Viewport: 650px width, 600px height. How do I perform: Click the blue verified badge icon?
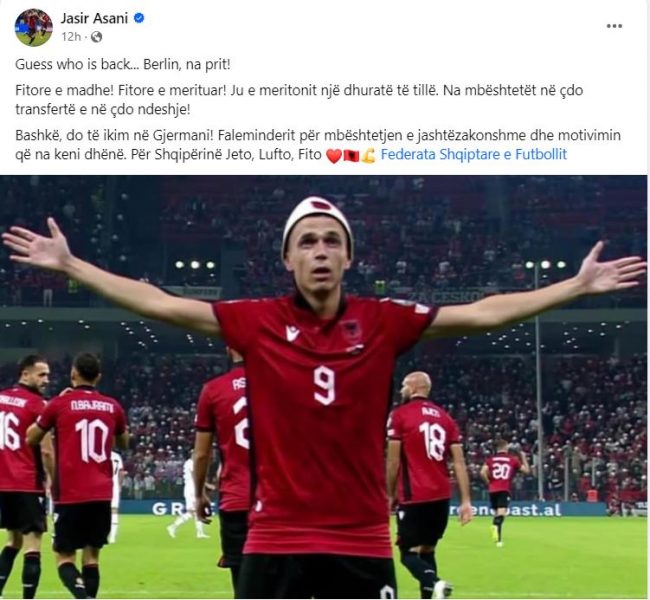(139, 18)
